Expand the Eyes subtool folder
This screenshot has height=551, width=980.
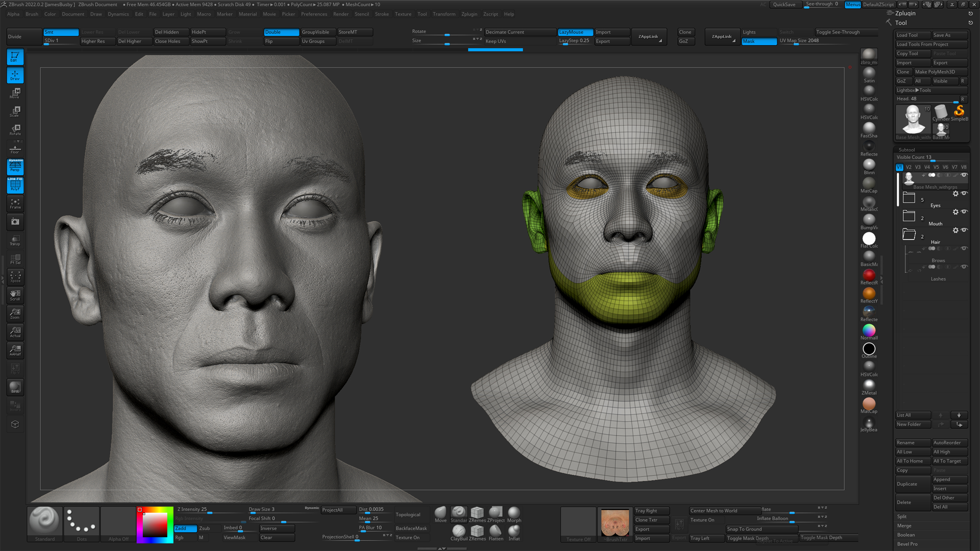click(x=909, y=198)
